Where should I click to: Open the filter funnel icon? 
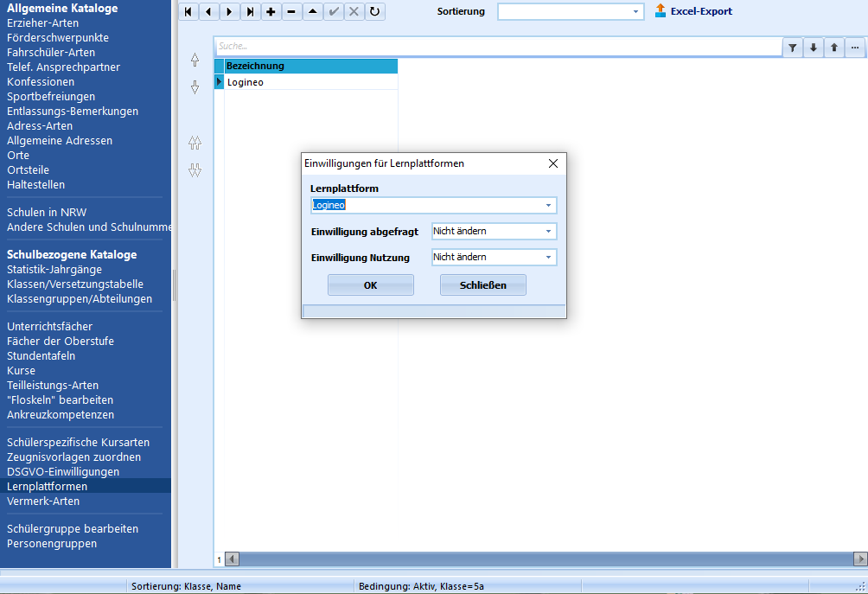[x=793, y=48]
